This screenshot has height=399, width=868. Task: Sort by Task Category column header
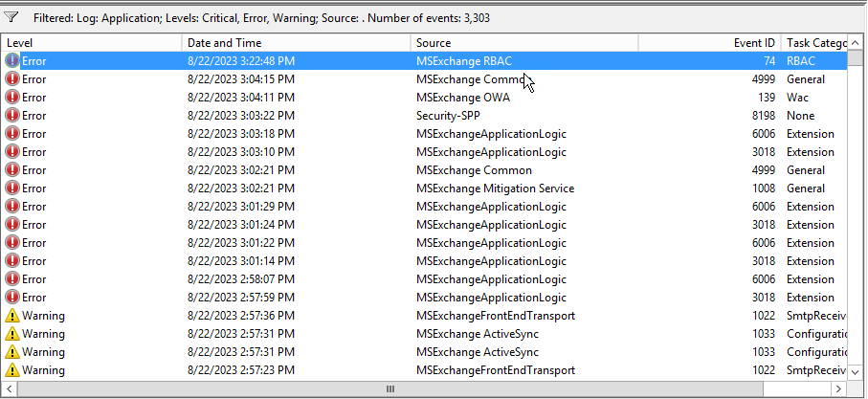(x=813, y=43)
